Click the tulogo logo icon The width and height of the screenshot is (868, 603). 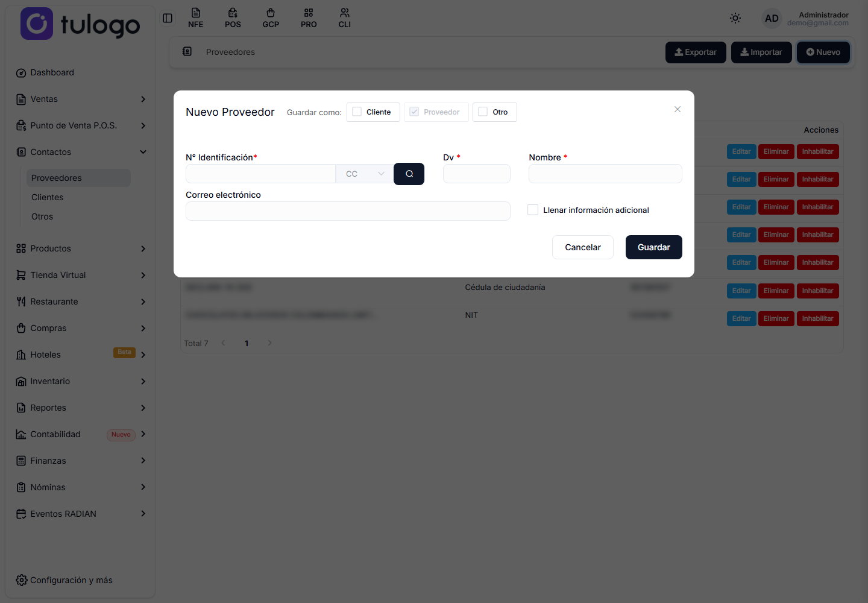[37, 24]
